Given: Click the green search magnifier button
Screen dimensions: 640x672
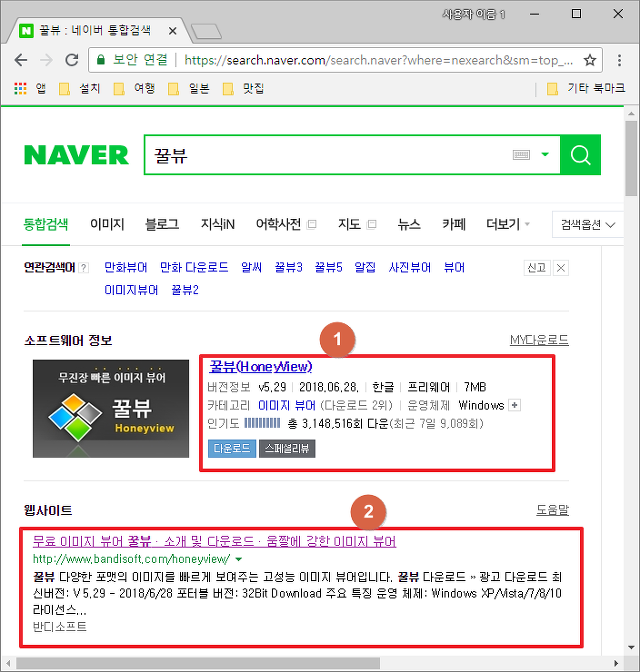Looking at the screenshot, I should [x=580, y=155].
